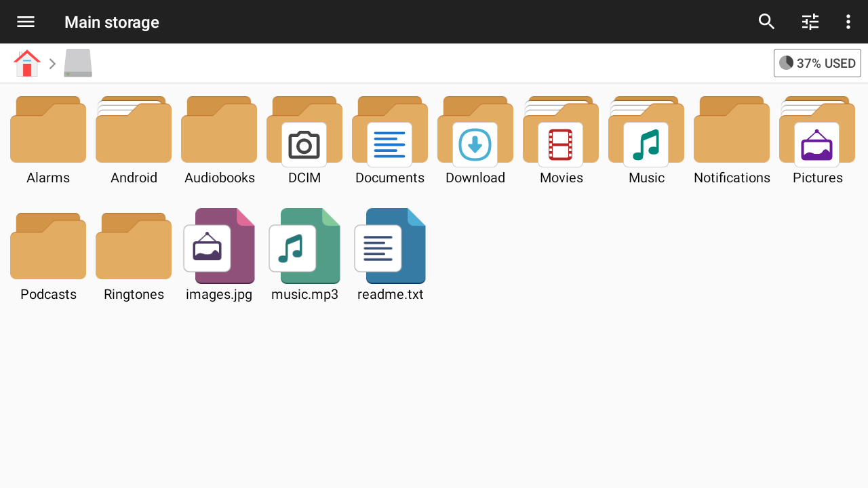Select the storage drive icon in breadcrumb
The width and height of the screenshot is (868, 488).
[77, 62]
